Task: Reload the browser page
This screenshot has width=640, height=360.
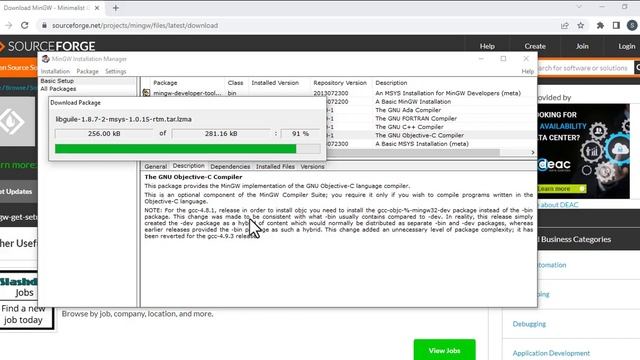Action: (x=24, y=25)
